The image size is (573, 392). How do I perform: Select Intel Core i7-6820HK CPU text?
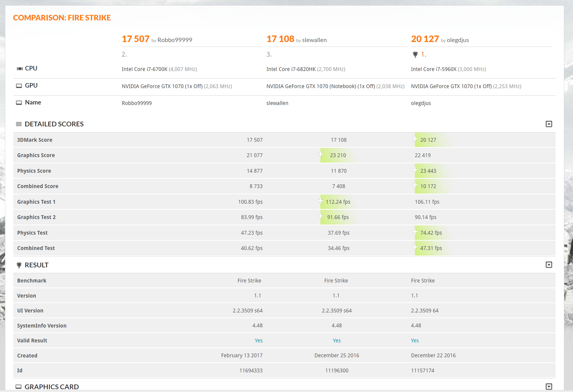pyautogui.click(x=291, y=69)
